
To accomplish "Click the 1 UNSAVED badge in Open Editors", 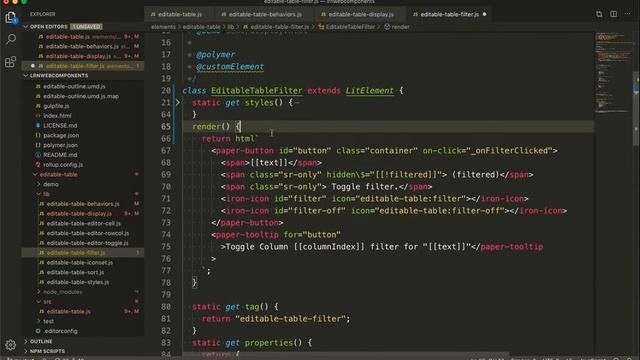I will coord(86,27).
